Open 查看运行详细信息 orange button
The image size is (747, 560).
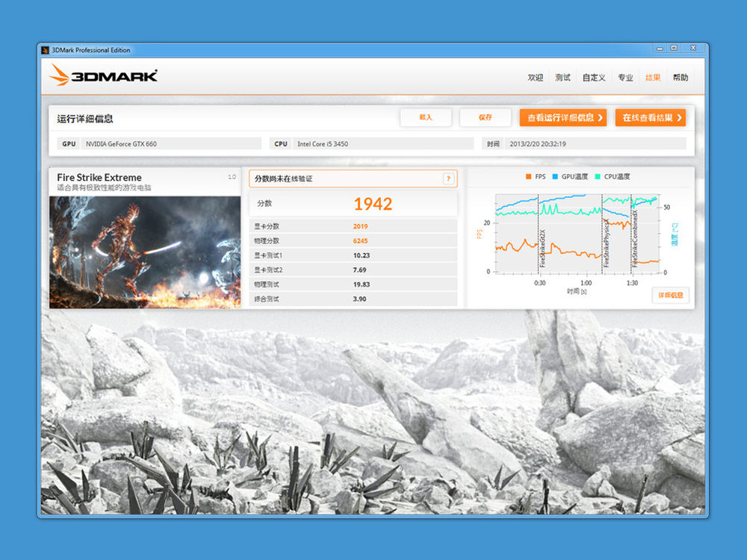[x=563, y=118]
